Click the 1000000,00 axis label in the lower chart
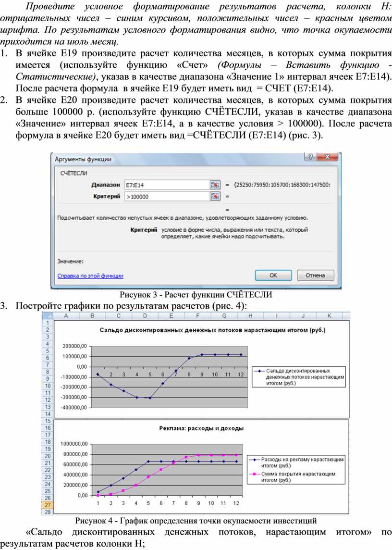392x550 pixels. 74,444
